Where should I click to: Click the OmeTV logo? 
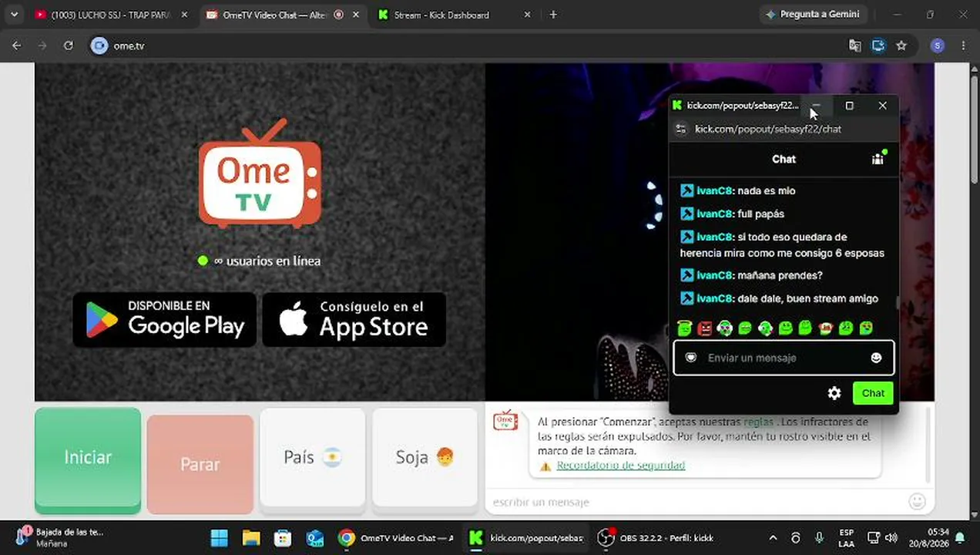coord(260,173)
